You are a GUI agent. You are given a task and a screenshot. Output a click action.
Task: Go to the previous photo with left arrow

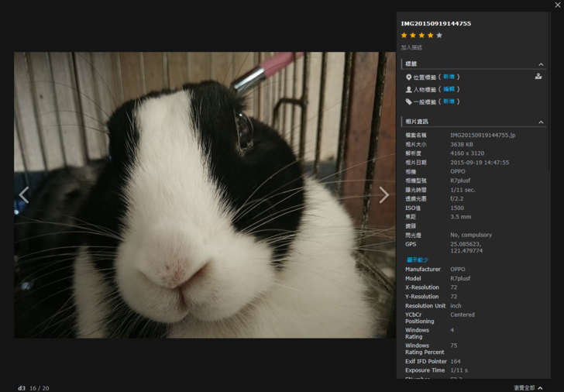(x=24, y=195)
